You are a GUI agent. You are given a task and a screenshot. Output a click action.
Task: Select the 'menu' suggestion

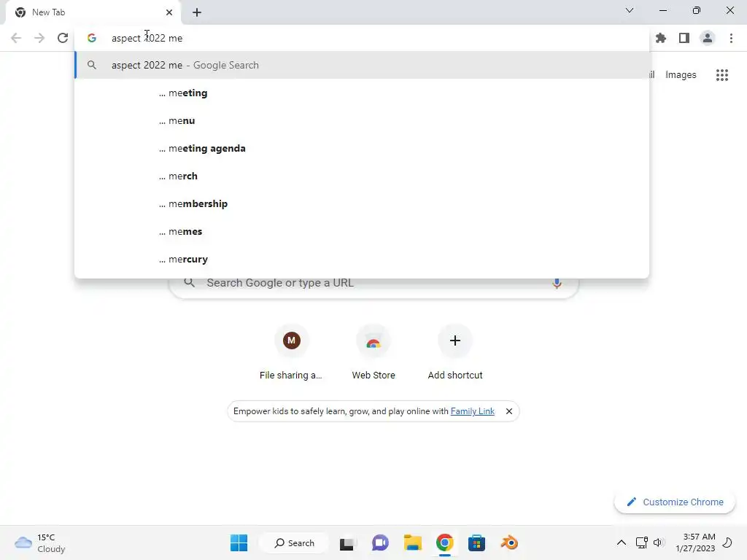click(x=362, y=120)
